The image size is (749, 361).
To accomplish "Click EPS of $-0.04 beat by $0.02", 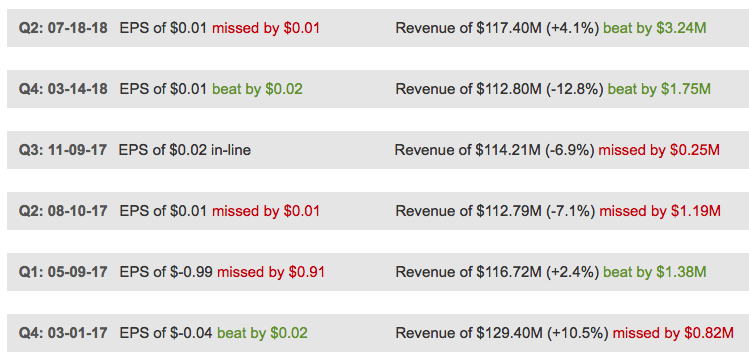I will click(x=214, y=333).
